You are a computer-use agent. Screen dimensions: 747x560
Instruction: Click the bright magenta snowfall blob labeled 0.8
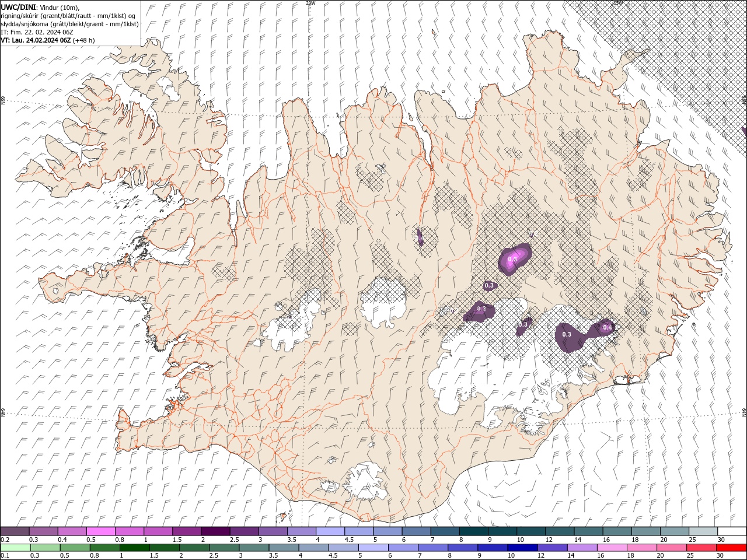514,260
